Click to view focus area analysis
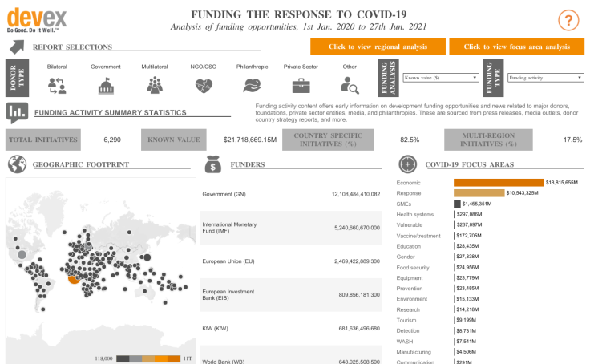This screenshot has width=590, height=364. pyautogui.click(x=516, y=47)
